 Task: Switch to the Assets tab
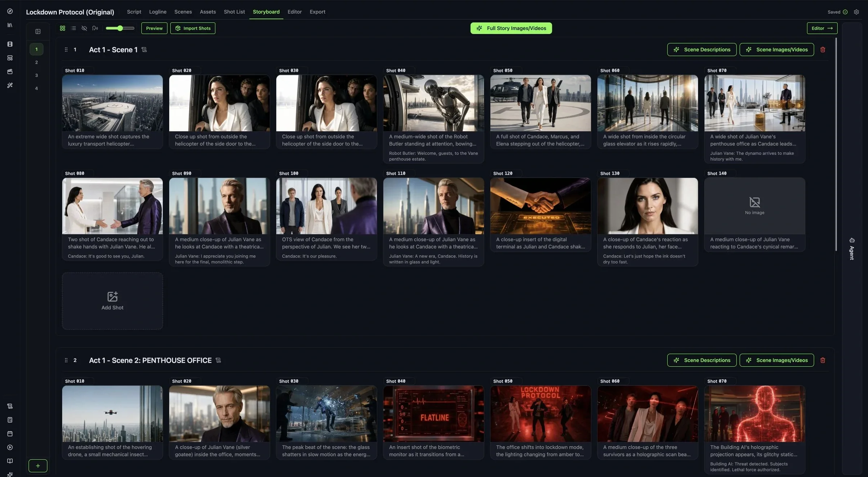[x=208, y=12]
